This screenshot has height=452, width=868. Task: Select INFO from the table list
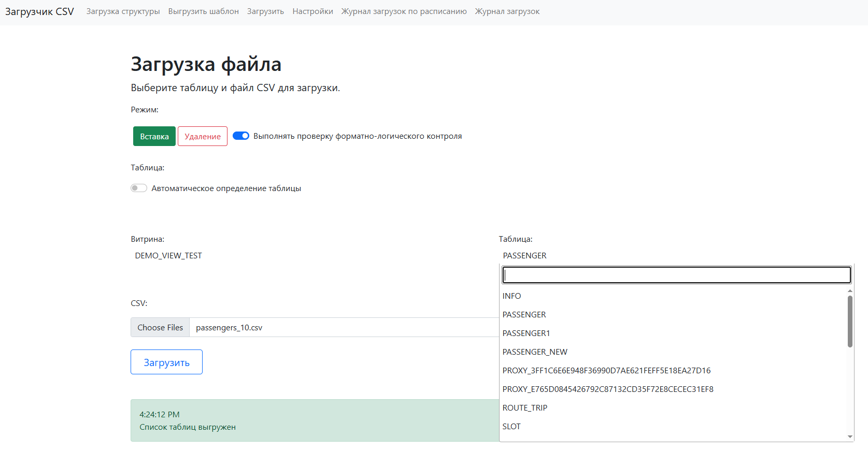pos(673,296)
